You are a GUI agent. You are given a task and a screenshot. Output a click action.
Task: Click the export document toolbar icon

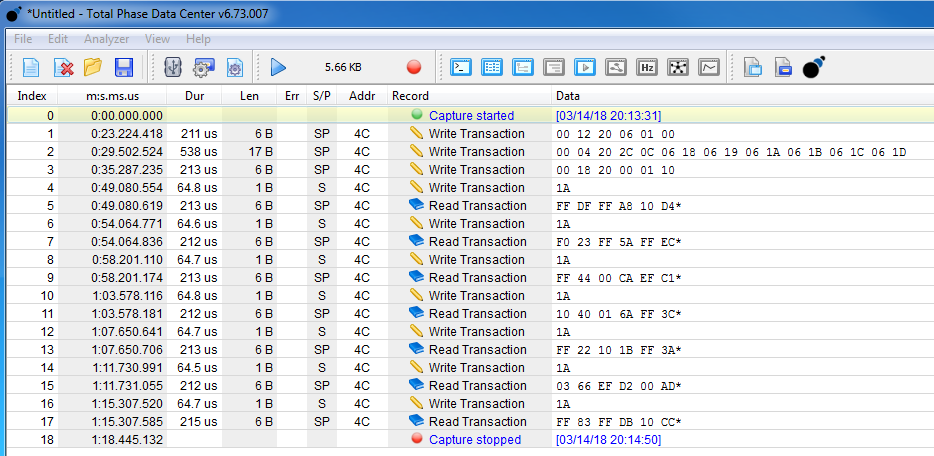(x=783, y=67)
